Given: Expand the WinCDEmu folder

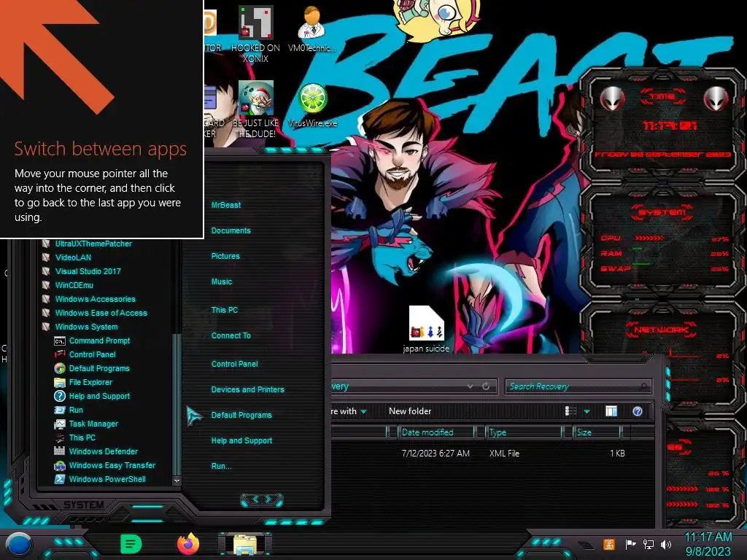Looking at the screenshot, I should 74,285.
